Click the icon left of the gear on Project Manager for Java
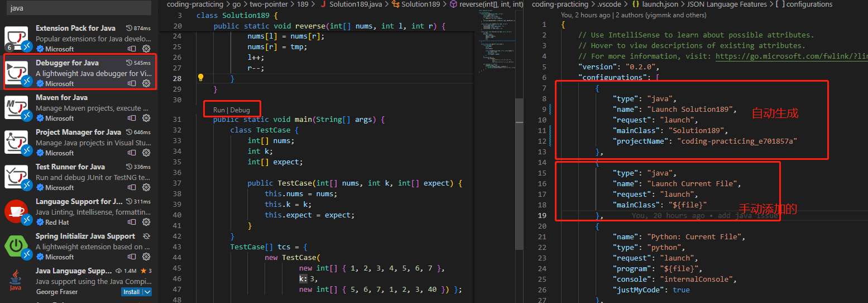Screen dimensions: 868x303 click(x=132, y=153)
